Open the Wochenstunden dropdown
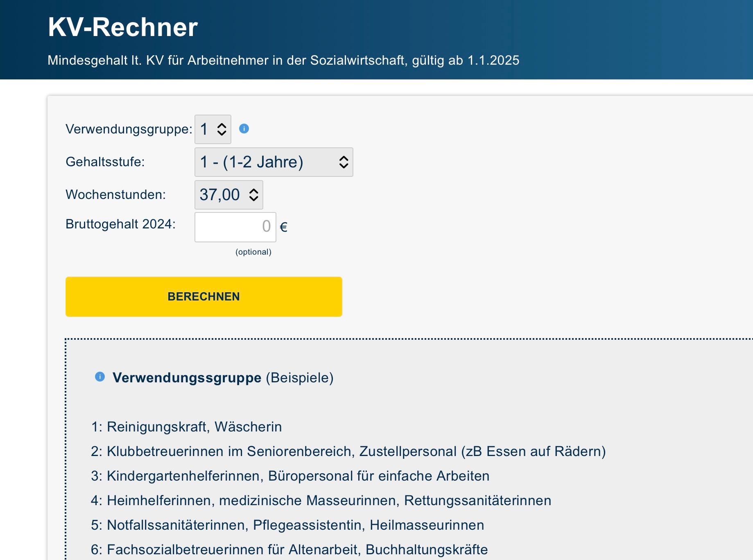Image resolution: width=753 pixels, height=560 pixels. [x=229, y=195]
